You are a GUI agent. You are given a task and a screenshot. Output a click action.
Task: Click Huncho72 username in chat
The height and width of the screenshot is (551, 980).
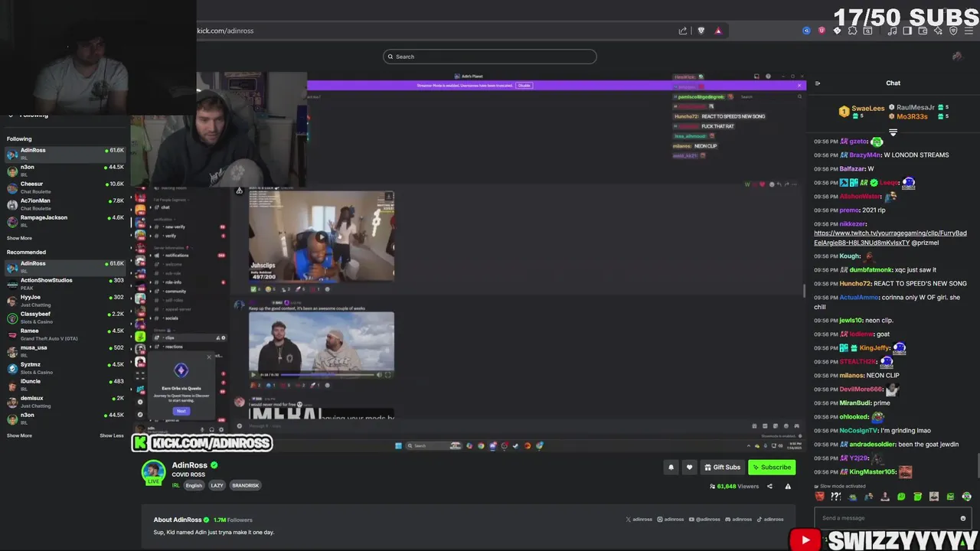click(x=855, y=284)
